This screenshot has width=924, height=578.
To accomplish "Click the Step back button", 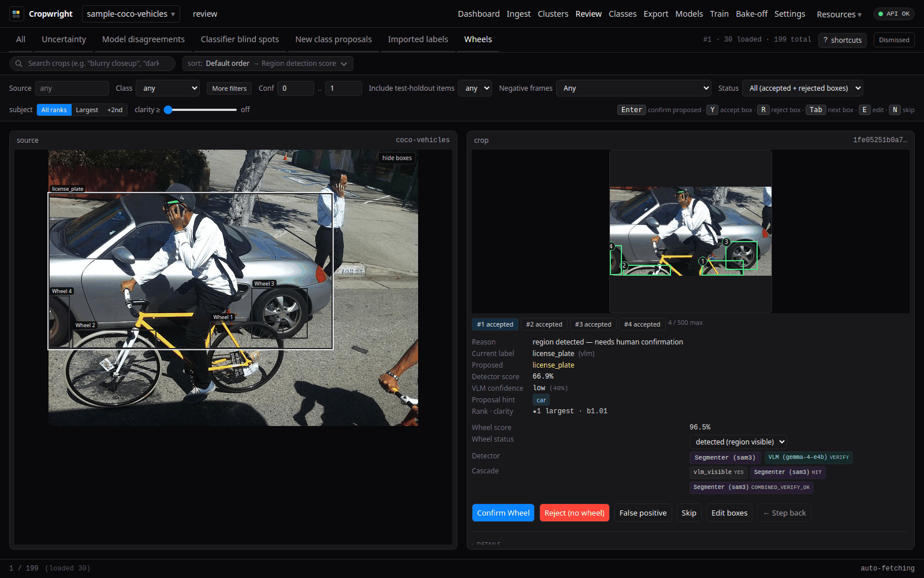I will 784,513.
